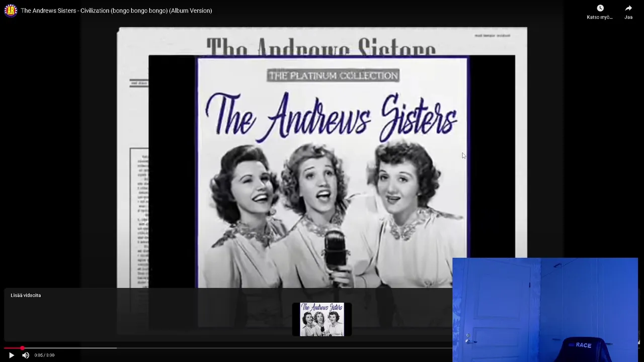Image resolution: width=644 pixels, height=362 pixels.
Task: Seek along the video progress bar
Action: (228, 348)
